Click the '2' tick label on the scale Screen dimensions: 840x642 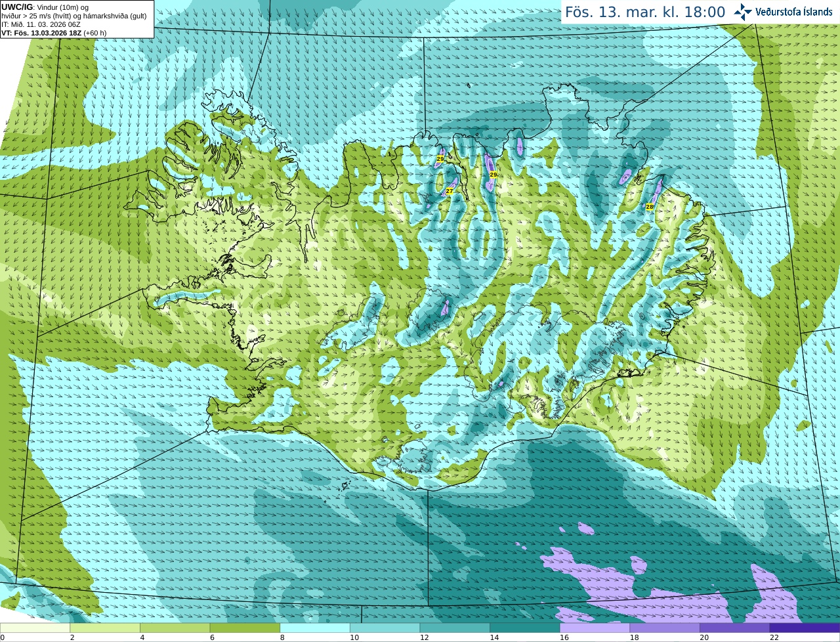click(72, 637)
